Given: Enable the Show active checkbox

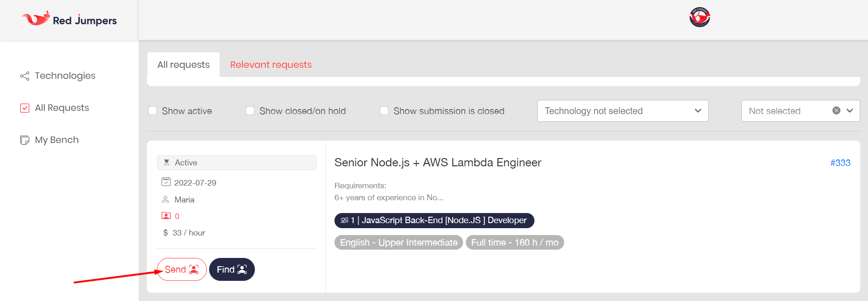Looking at the screenshot, I should [x=153, y=111].
